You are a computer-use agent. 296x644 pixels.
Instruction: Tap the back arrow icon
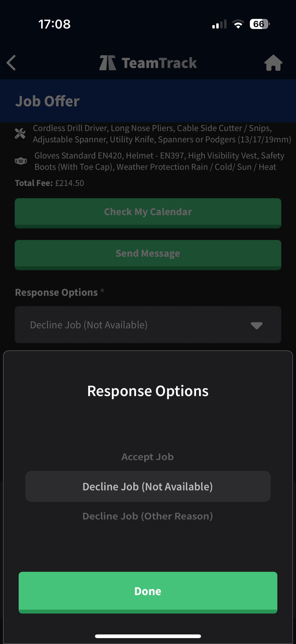point(11,63)
